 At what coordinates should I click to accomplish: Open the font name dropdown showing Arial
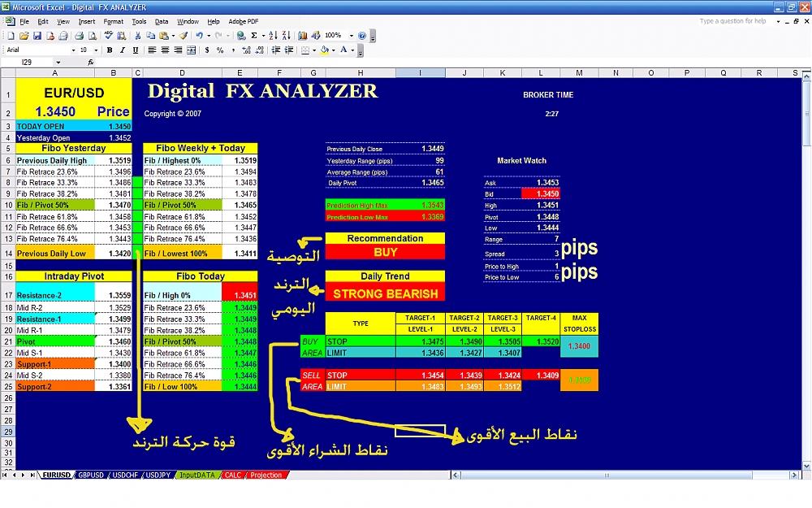coord(74,50)
